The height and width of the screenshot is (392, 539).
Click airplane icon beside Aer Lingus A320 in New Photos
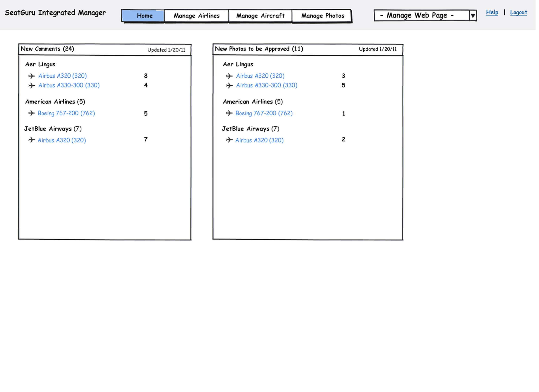pyautogui.click(x=230, y=76)
